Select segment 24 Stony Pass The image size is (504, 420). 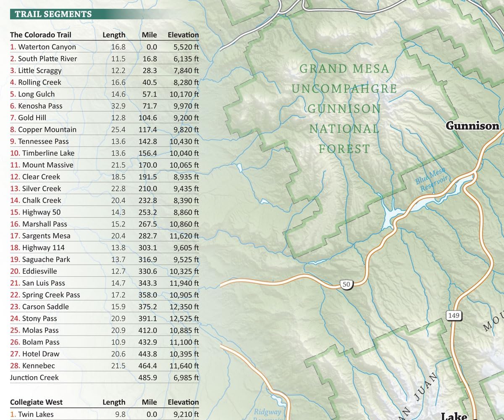coord(34,318)
